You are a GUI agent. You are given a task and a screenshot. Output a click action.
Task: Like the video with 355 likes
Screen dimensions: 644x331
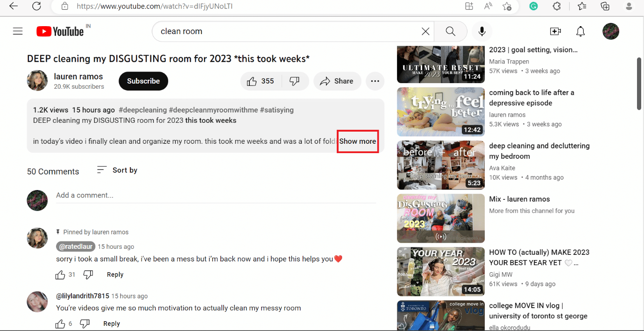pyautogui.click(x=261, y=81)
